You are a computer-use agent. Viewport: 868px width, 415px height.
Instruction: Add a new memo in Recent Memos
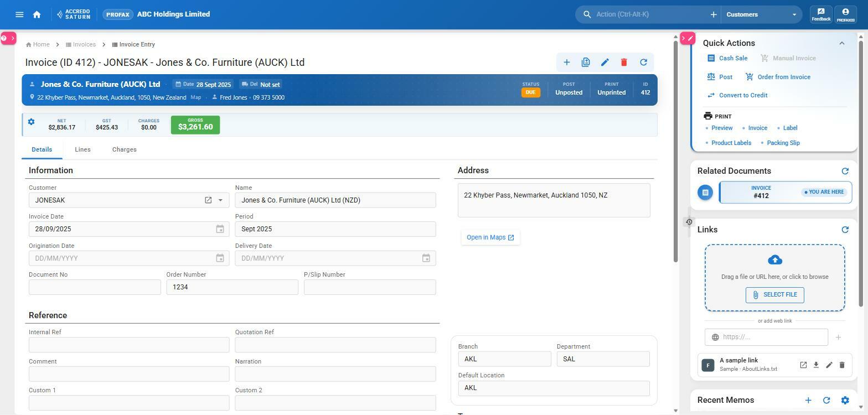click(808, 400)
